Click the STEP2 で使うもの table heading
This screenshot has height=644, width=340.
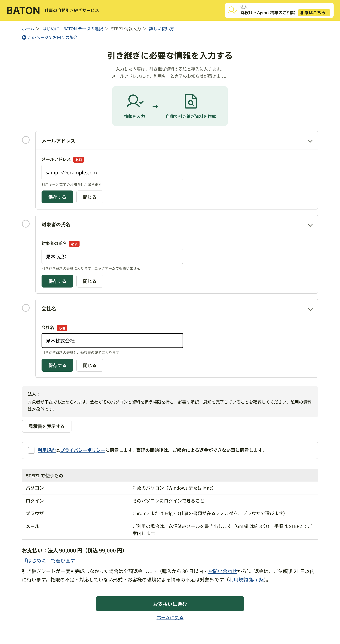[x=44, y=476]
